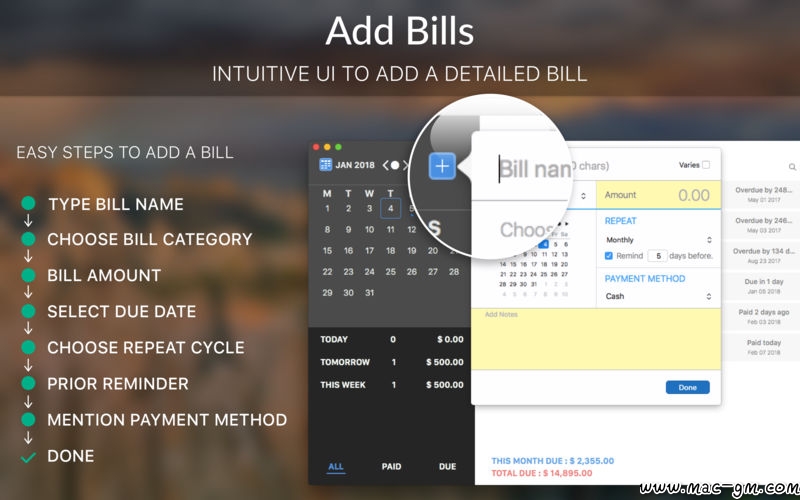Image resolution: width=800 pixels, height=500 pixels.
Task: Select day 31 in main calendar
Action: point(369,293)
